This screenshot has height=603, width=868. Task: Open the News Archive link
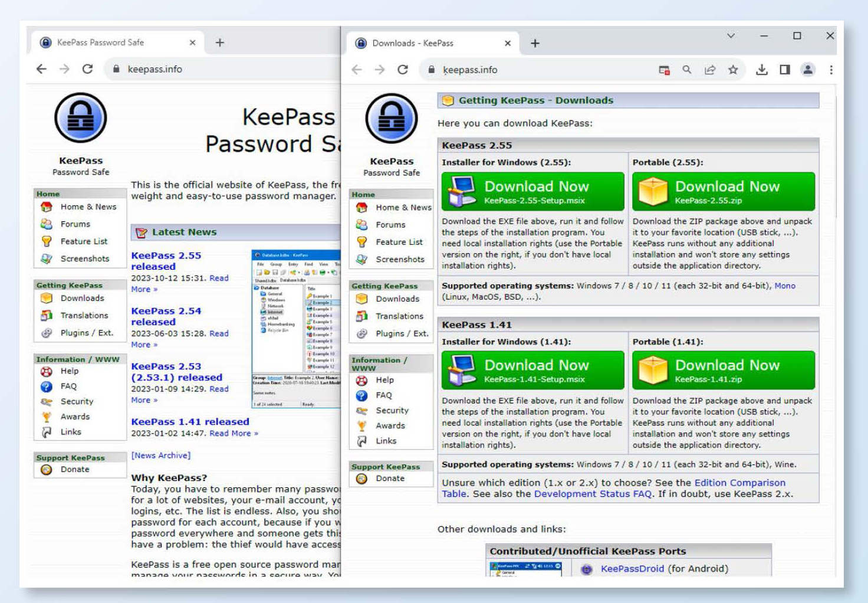pyautogui.click(x=161, y=455)
